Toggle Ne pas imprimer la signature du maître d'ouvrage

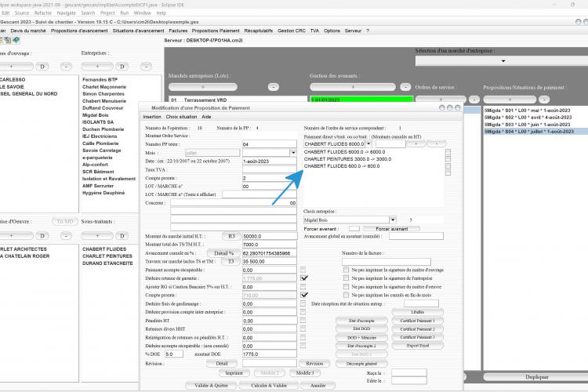[x=346, y=270]
